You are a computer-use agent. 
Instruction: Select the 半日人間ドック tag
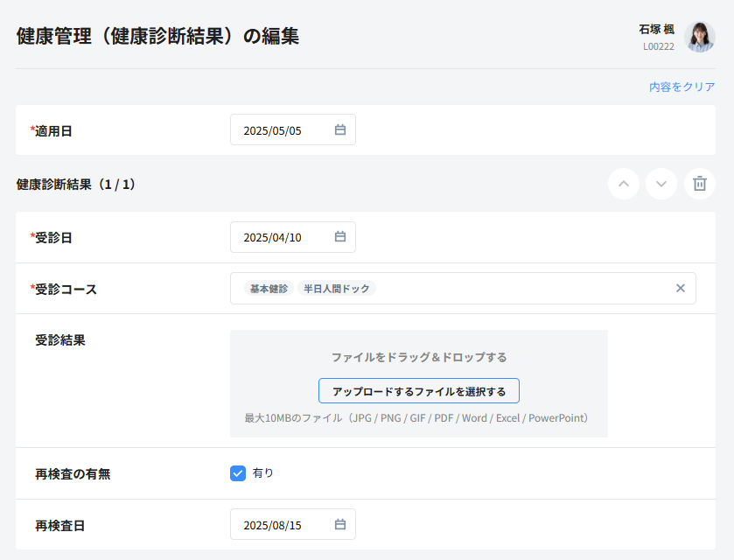(x=337, y=289)
